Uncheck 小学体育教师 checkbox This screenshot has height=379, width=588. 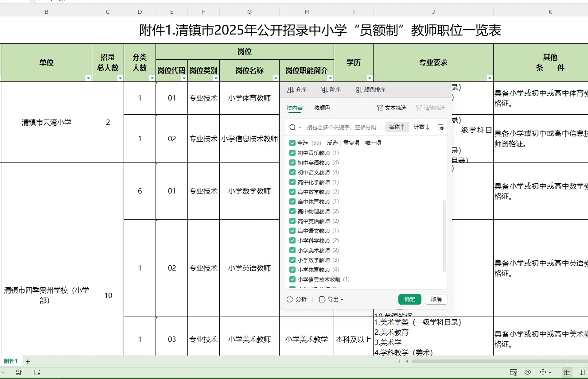[x=292, y=270]
